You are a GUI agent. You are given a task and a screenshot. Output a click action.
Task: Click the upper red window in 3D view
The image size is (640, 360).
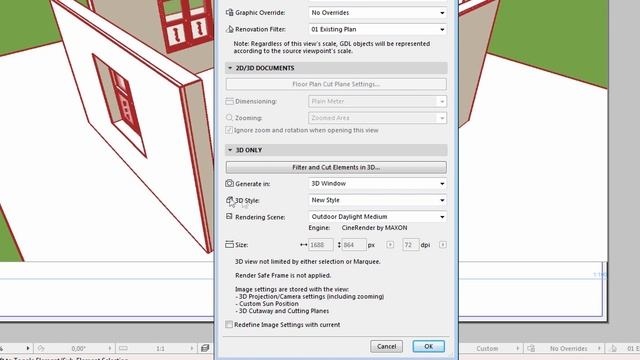pyautogui.click(x=185, y=25)
